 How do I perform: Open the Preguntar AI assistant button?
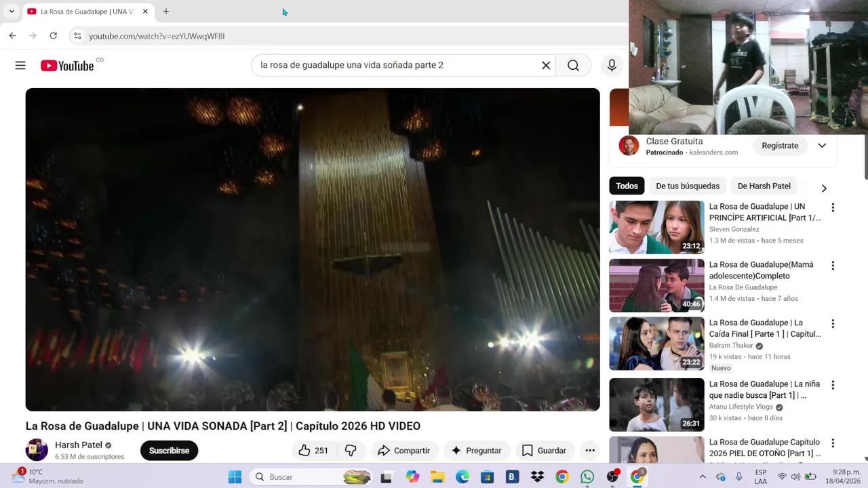476,451
